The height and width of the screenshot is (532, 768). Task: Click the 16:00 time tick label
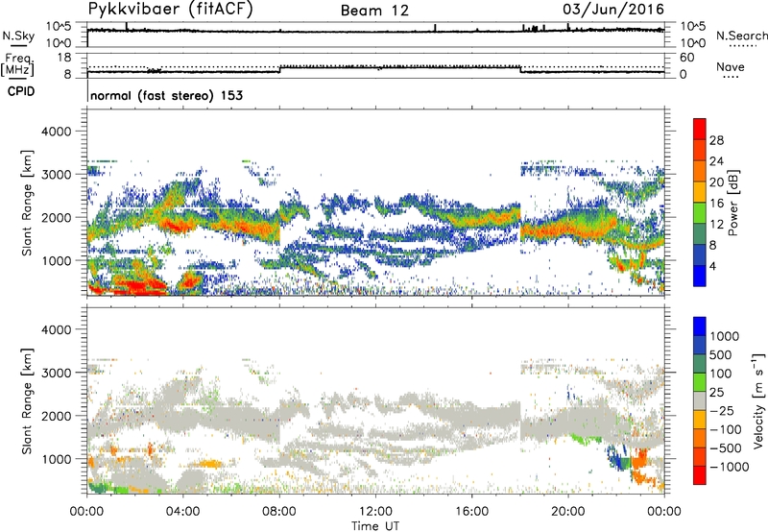tap(471, 512)
